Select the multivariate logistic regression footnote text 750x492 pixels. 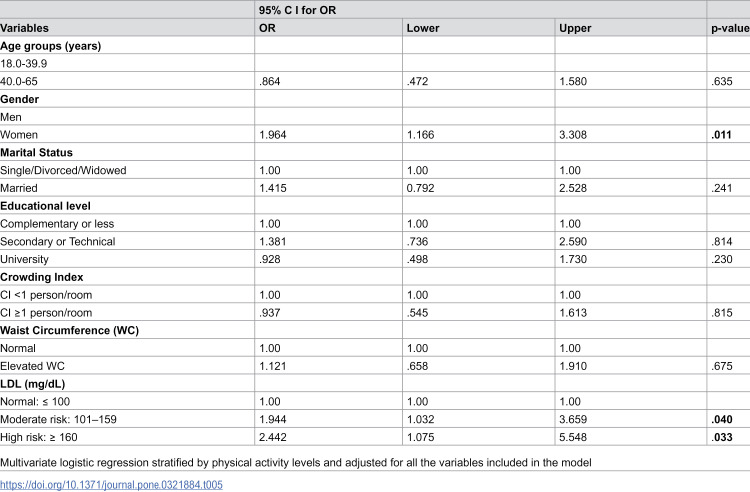(x=296, y=462)
